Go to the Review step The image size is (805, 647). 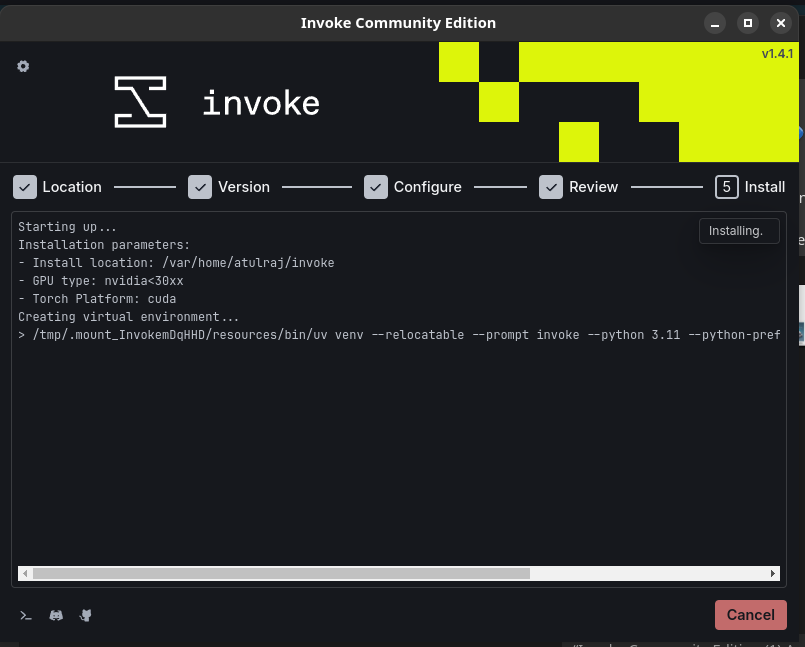click(x=579, y=187)
